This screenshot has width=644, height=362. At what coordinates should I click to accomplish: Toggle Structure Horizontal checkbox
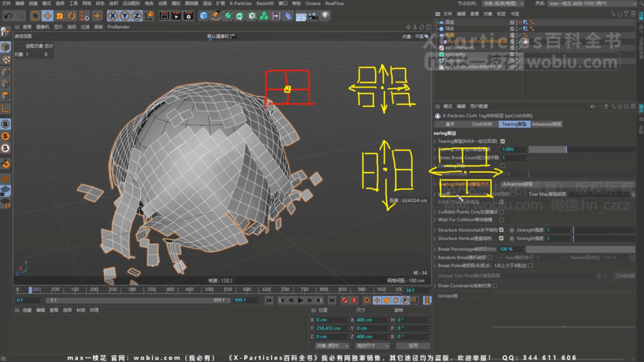tap(502, 230)
